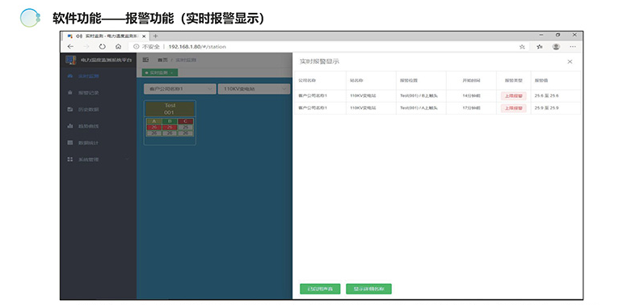Click the browser forward arrow
The width and height of the screenshot is (644, 305).
(x=86, y=46)
